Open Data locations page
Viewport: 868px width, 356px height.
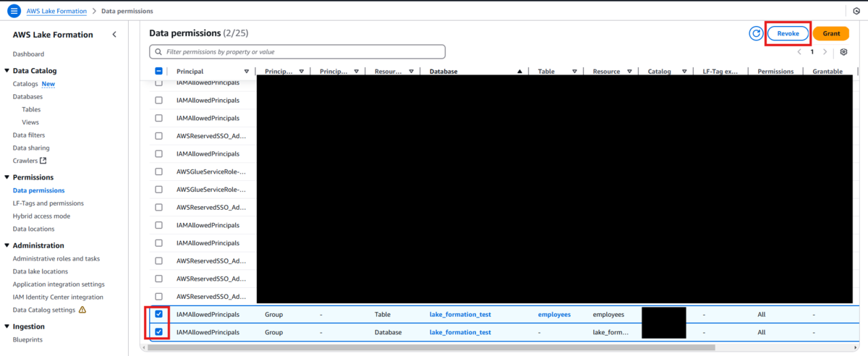pyautogui.click(x=34, y=229)
